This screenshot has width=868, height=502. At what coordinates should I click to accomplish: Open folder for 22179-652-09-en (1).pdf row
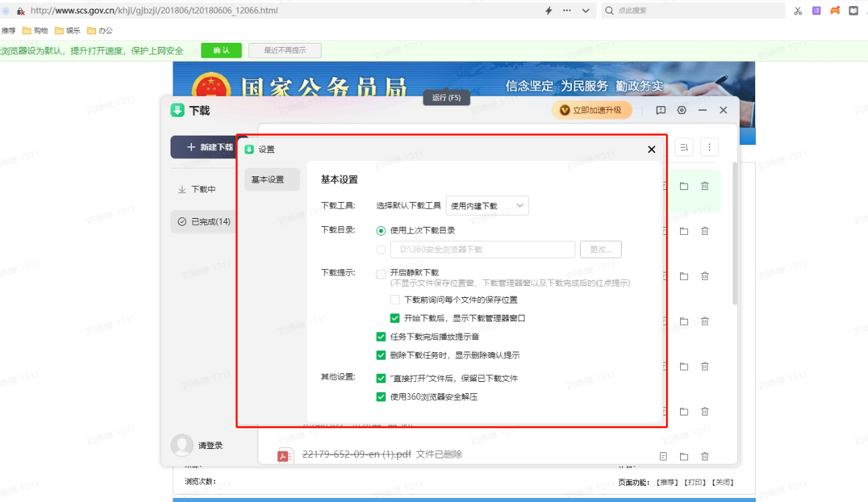[x=683, y=456]
